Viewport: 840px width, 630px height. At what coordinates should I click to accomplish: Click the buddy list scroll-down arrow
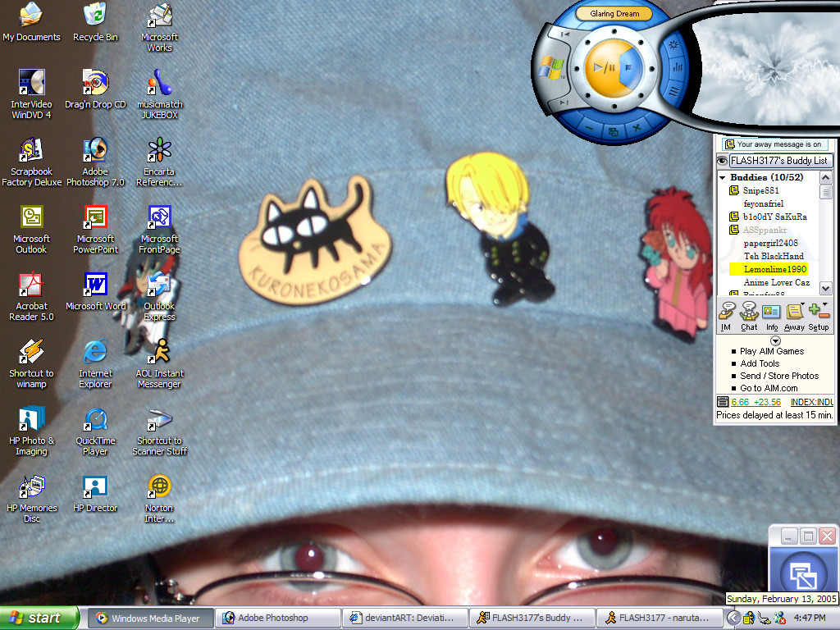click(825, 288)
